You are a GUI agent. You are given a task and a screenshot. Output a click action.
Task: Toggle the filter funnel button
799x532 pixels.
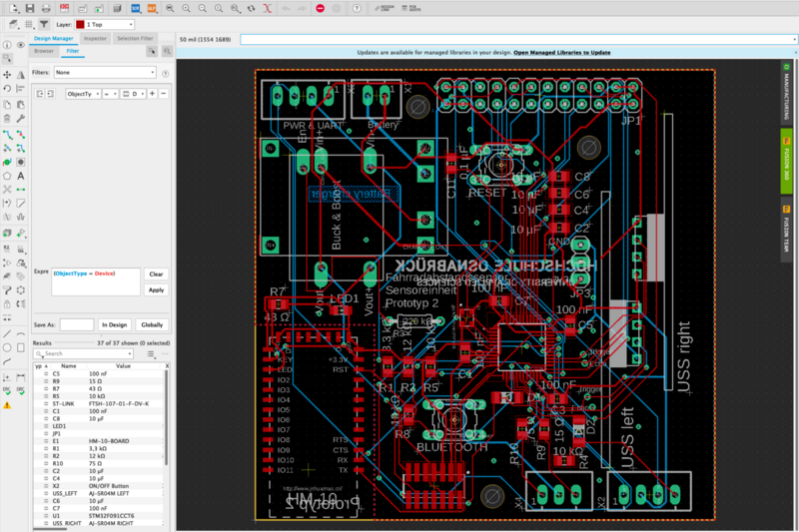44,24
